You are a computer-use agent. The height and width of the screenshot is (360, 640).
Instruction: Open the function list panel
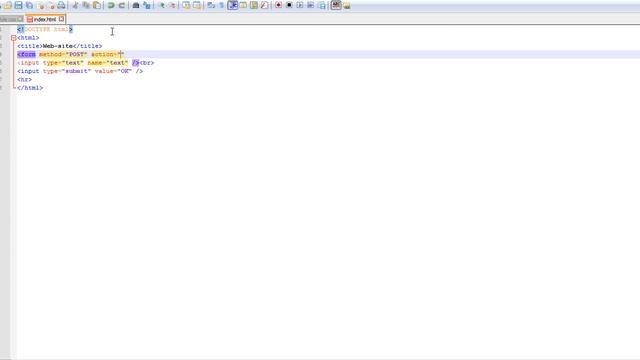click(264, 5)
